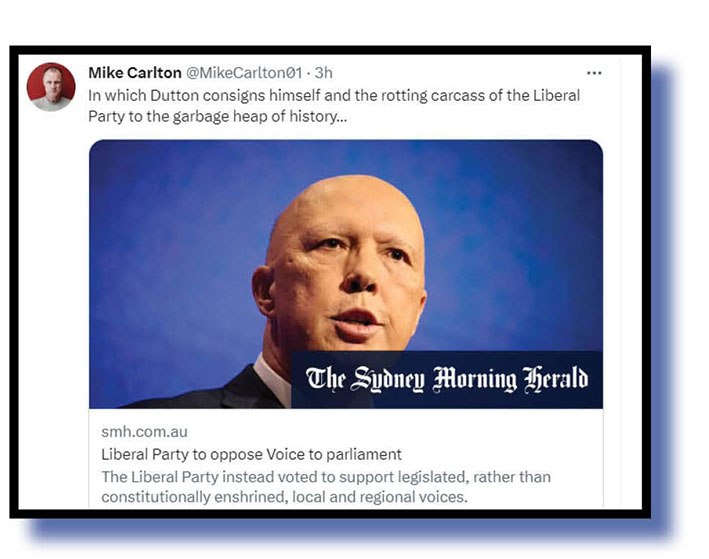Open the link card photo of bald man
The image size is (709, 559).
click(345, 274)
